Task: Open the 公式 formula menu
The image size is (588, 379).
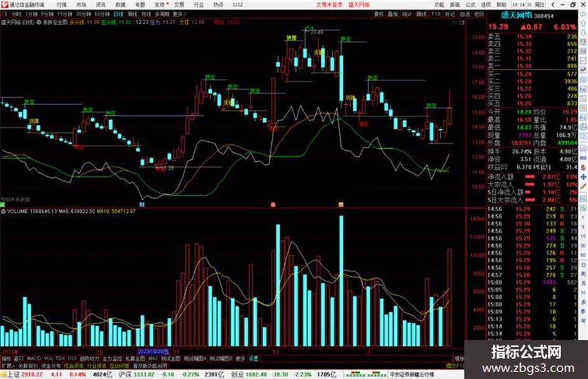Action: pos(470,5)
